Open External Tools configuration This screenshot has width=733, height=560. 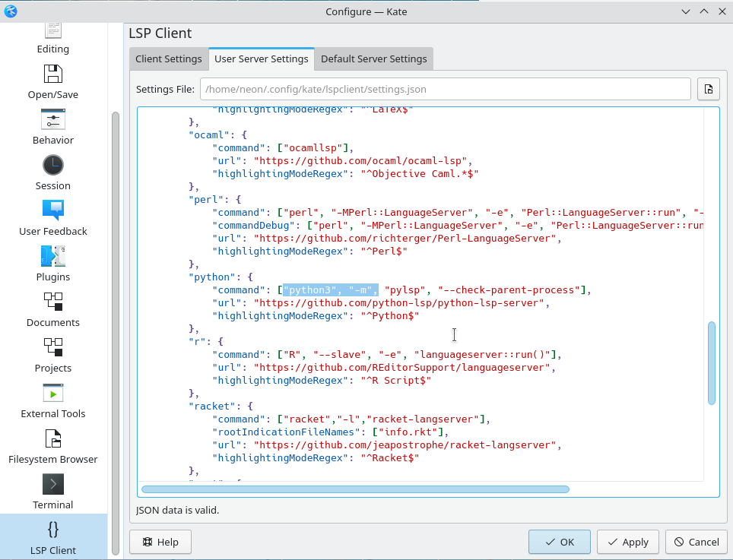[52, 401]
